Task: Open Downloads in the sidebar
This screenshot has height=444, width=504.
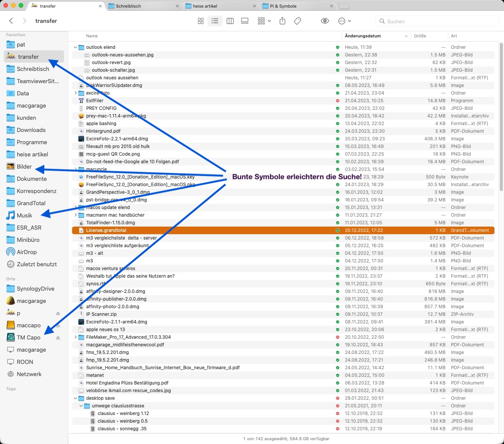Action: tap(34, 130)
